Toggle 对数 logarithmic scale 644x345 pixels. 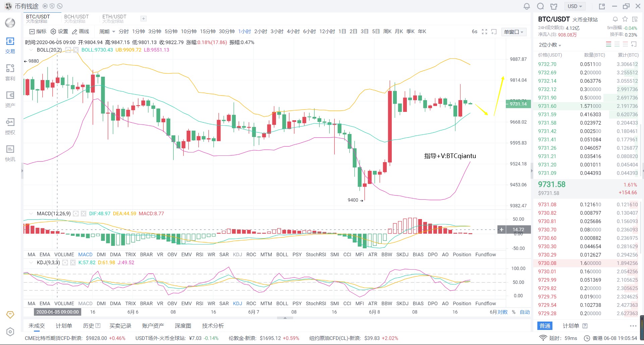pos(502,312)
